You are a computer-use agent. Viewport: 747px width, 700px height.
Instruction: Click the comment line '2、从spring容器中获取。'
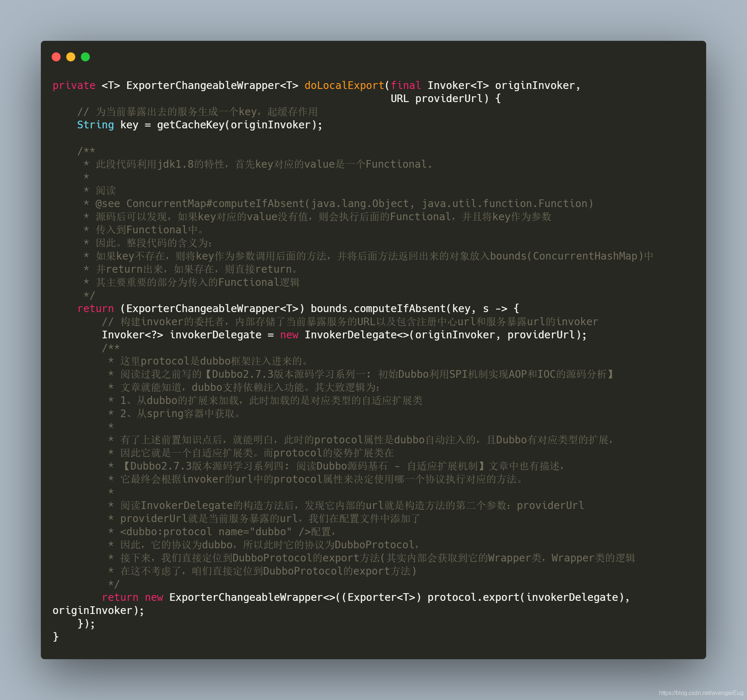coord(174,414)
